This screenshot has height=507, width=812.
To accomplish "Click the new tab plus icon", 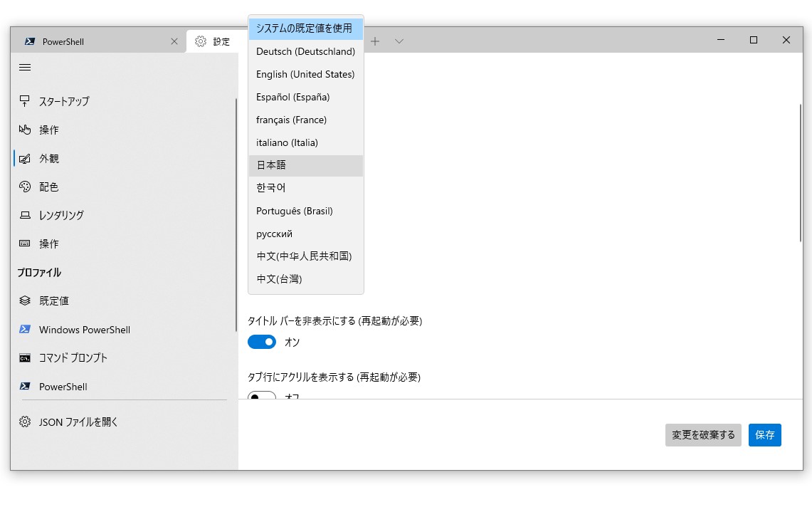I will pos(375,41).
